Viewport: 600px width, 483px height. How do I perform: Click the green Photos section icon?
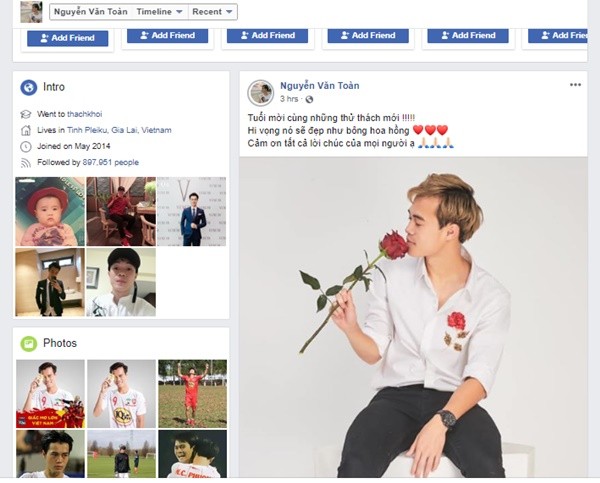29,343
